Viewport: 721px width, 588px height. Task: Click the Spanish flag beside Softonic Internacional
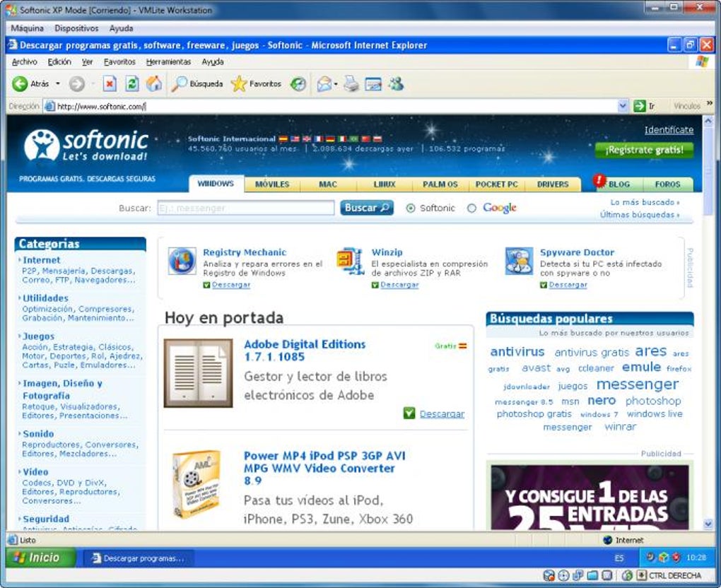(283, 139)
